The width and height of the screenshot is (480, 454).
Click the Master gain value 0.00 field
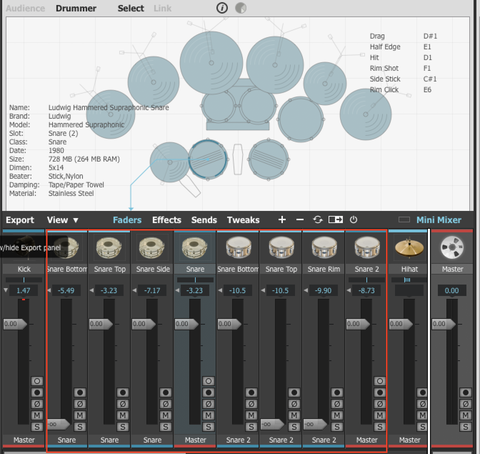(x=452, y=290)
